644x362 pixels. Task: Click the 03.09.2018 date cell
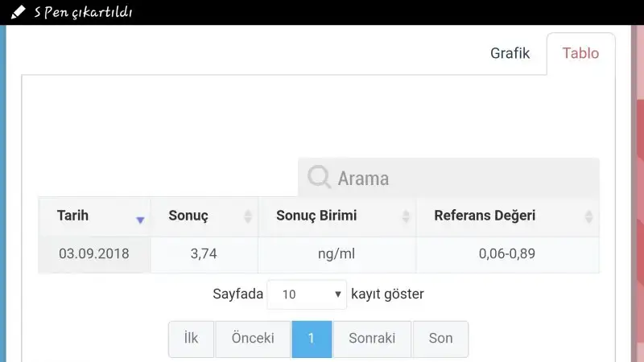[93, 253]
